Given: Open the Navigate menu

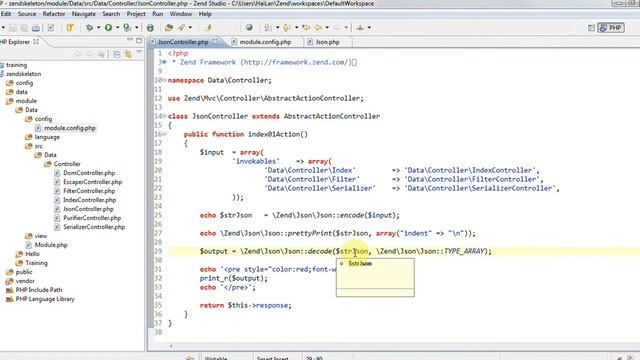Looking at the screenshot, I should click(83, 14).
